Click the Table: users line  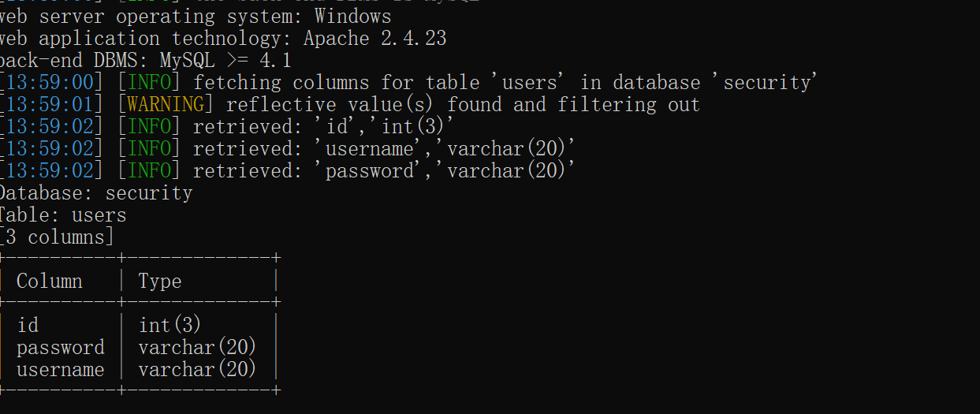63,215
